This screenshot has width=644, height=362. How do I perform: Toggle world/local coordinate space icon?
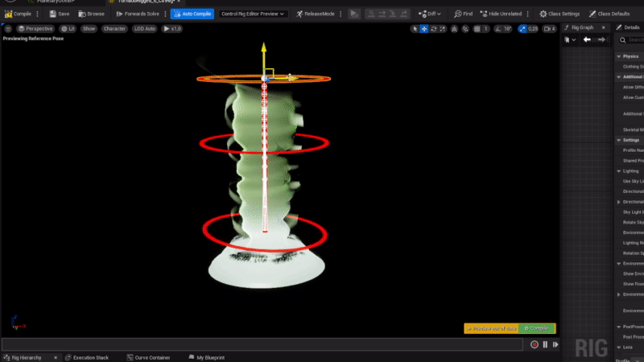[x=454, y=29]
